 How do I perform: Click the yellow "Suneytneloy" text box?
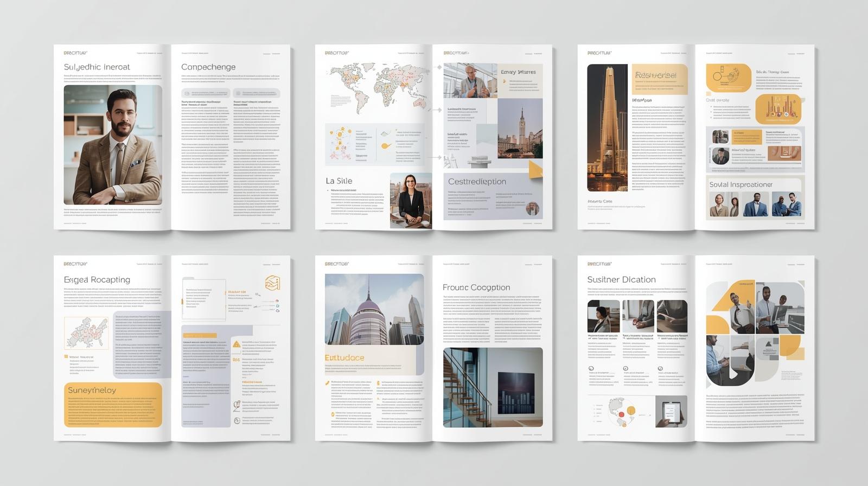tap(113, 405)
